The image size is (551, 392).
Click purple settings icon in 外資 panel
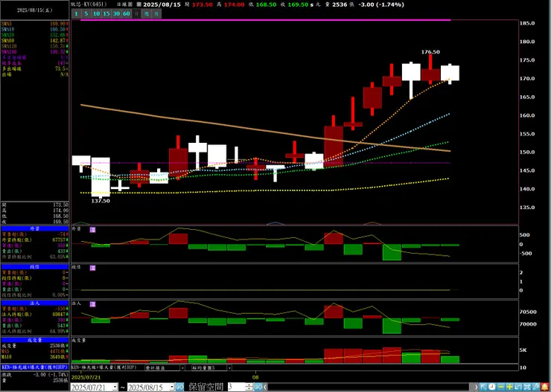point(93,230)
